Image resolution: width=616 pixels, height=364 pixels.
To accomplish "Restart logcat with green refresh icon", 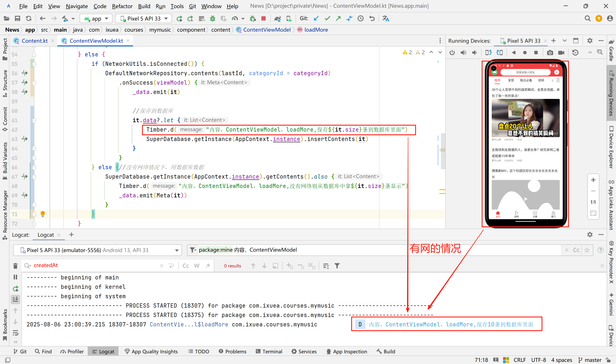I will click(x=15, y=288).
